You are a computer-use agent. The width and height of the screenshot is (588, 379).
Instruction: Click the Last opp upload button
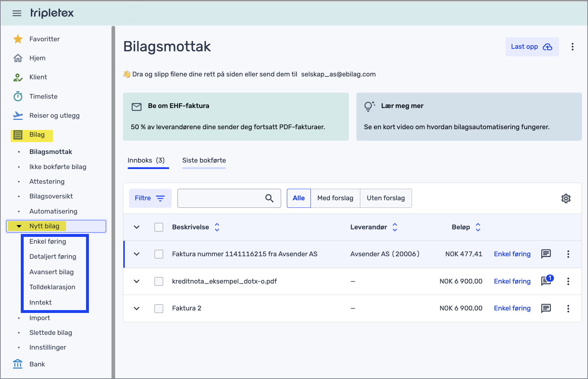(532, 47)
